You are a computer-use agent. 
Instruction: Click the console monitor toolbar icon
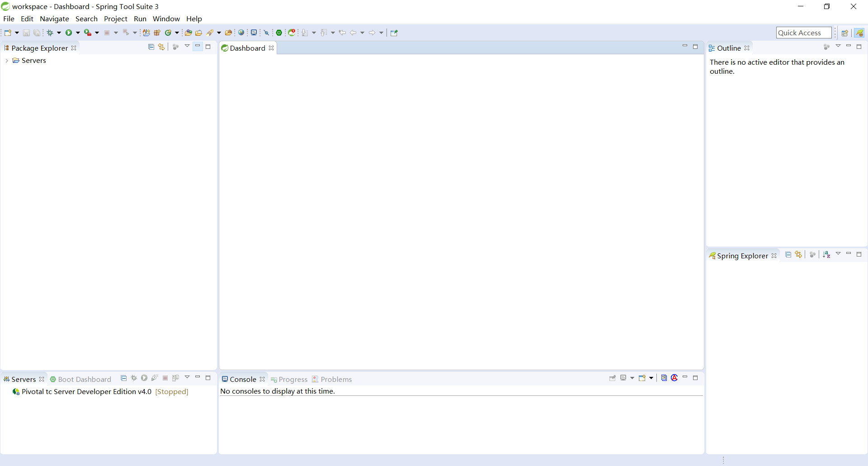pyautogui.click(x=254, y=33)
